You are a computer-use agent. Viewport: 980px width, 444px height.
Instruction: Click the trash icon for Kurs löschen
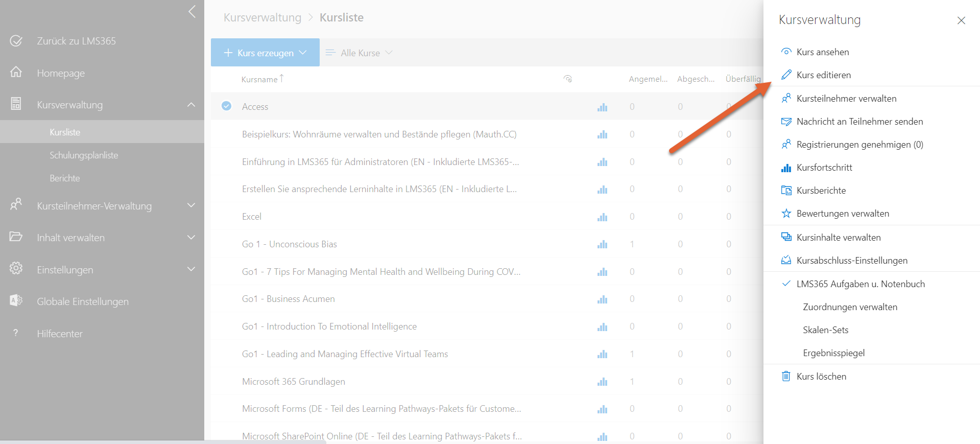[786, 377]
